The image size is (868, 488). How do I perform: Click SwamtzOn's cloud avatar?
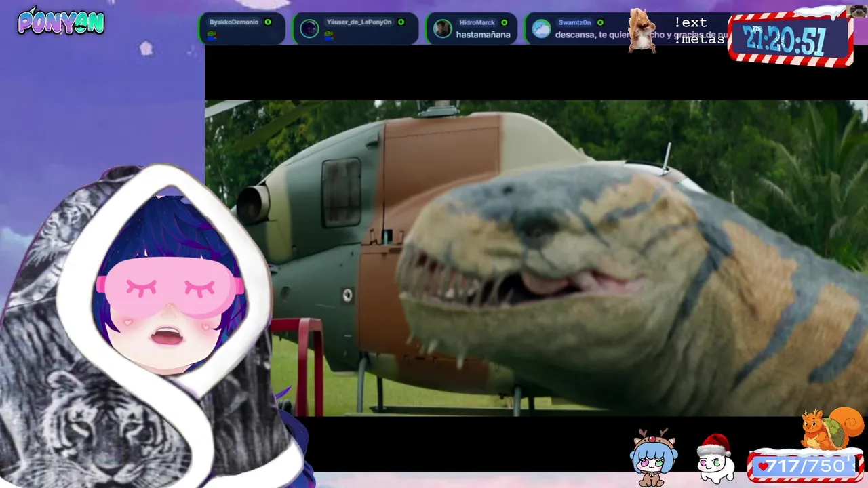click(541, 28)
